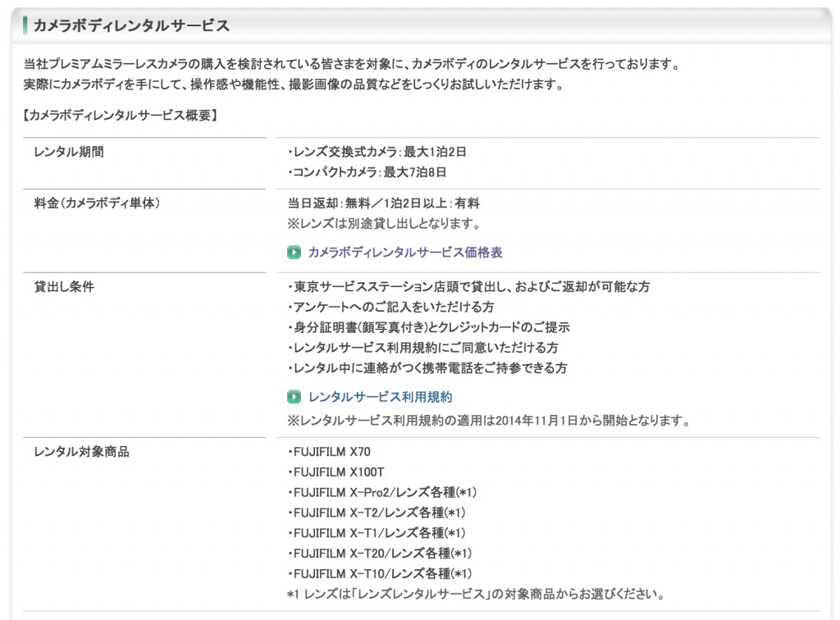Click FUJIFILM X-T10 list item
This screenshot has width=840, height=620.
tap(380, 574)
